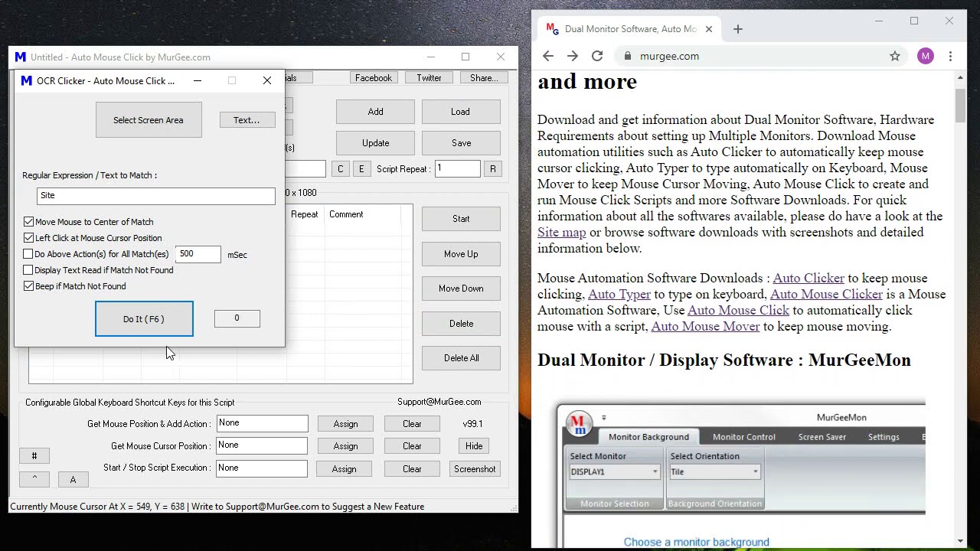Click the Load button

[460, 112]
